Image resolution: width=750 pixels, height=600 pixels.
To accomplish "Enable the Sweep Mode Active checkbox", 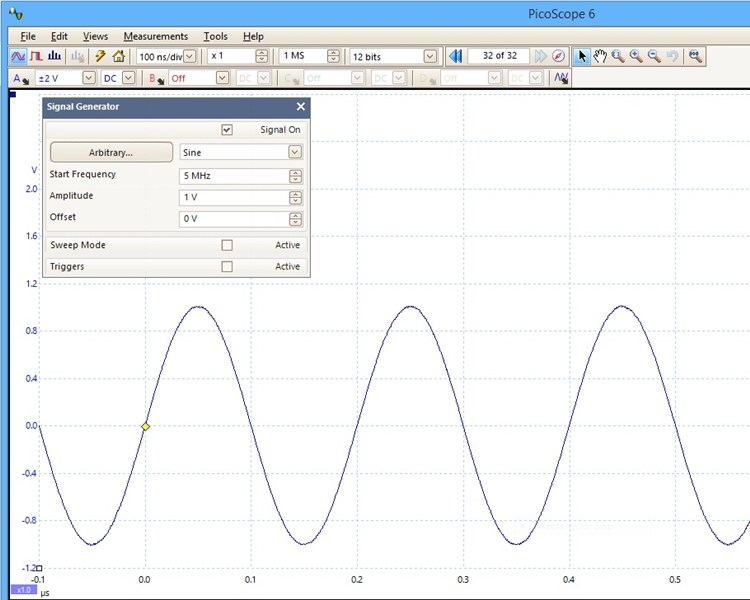I will coord(227,245).
